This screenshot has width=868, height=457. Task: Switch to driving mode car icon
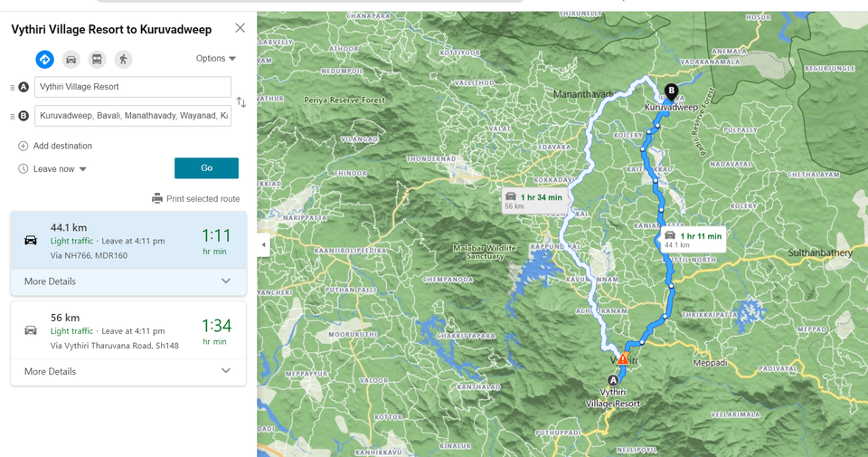[71, 59]
